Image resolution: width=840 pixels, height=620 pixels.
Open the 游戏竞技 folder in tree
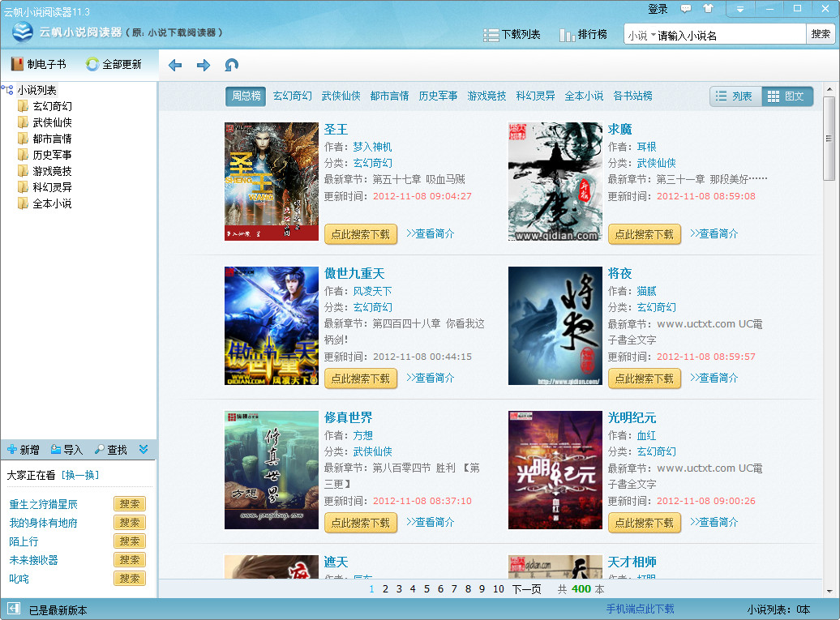click(52, 171)
